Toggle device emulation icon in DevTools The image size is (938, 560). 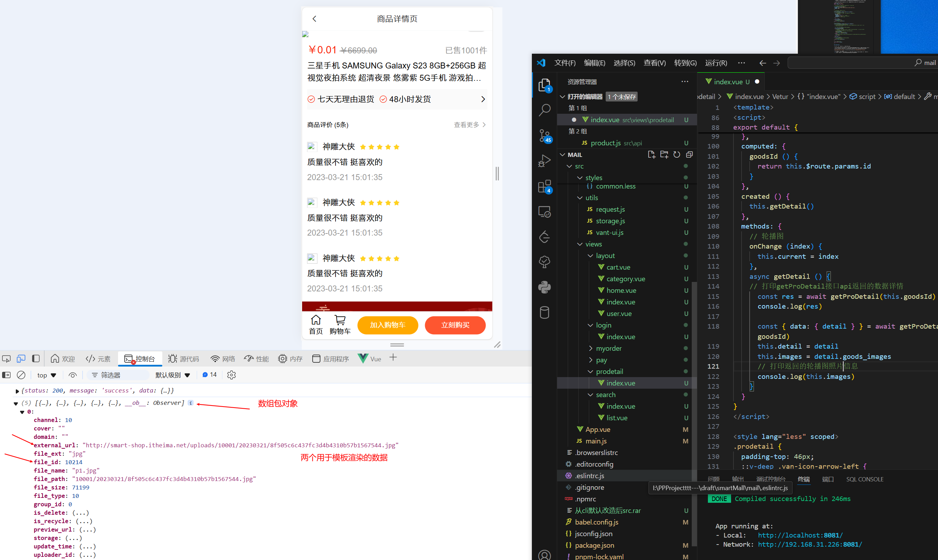pos(21,359)
